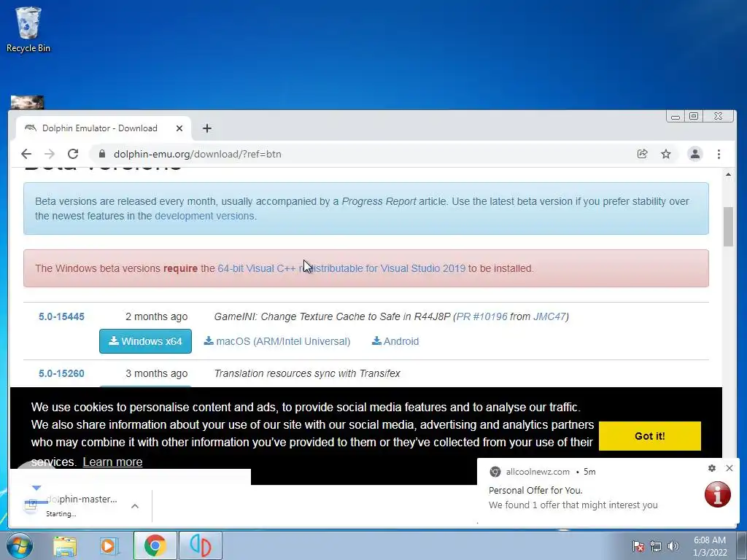Restore down the Chrome window
The width and height of the screenshot is (747, 560).
click(694, 116)
